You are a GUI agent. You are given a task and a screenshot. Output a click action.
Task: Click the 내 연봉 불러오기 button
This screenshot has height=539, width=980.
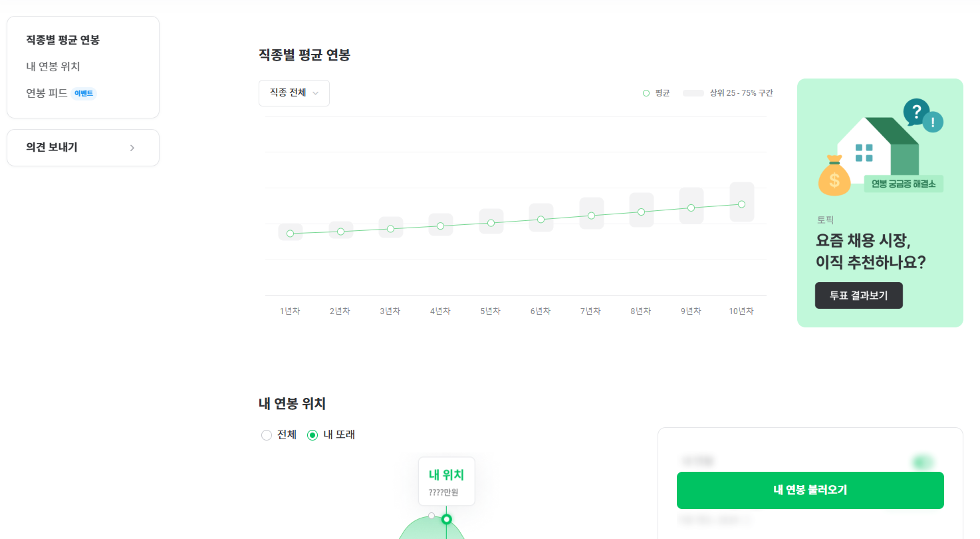(810, 490)
